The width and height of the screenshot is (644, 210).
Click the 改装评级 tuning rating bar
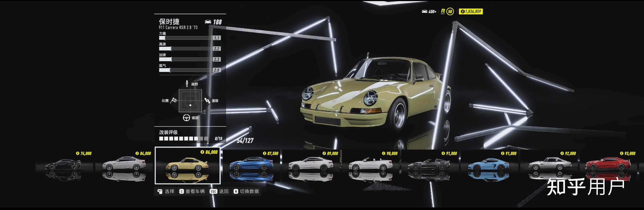[x=184, y=139]
